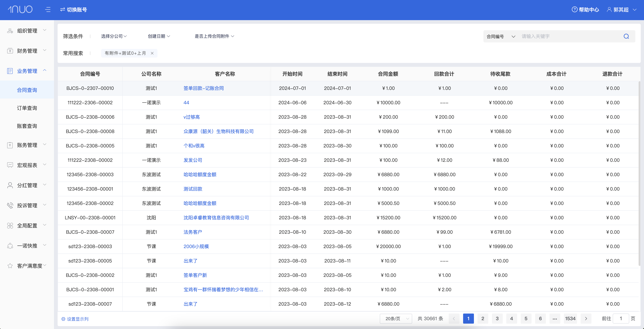Go to page 2
The width and height of the screenshot is (644, 329).
click(x=483, y=319)
